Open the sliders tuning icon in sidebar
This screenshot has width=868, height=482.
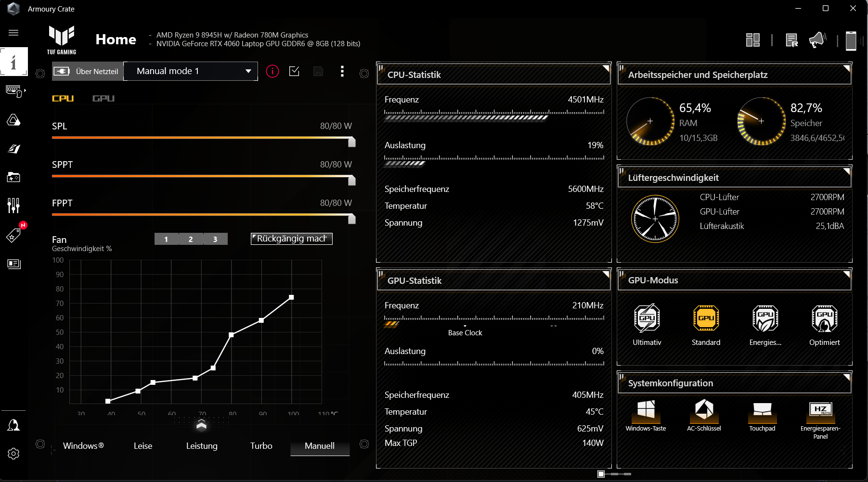click(x=13, y=206)
